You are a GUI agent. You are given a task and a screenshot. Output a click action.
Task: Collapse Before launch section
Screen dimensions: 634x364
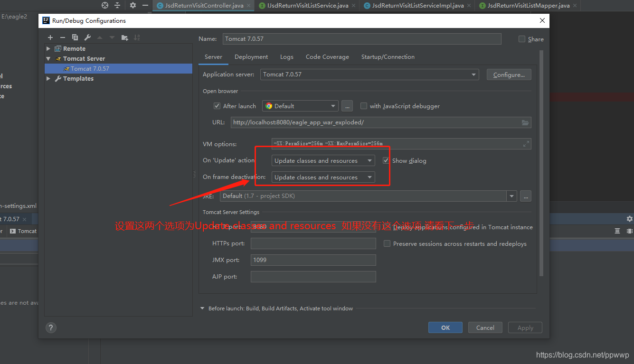[x=203, y=308]
